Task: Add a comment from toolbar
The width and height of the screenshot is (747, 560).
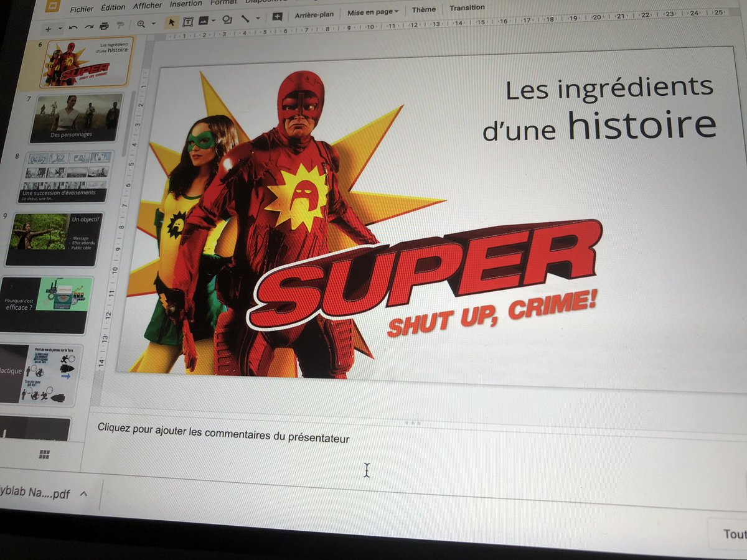Action: (x=277, y=17)
